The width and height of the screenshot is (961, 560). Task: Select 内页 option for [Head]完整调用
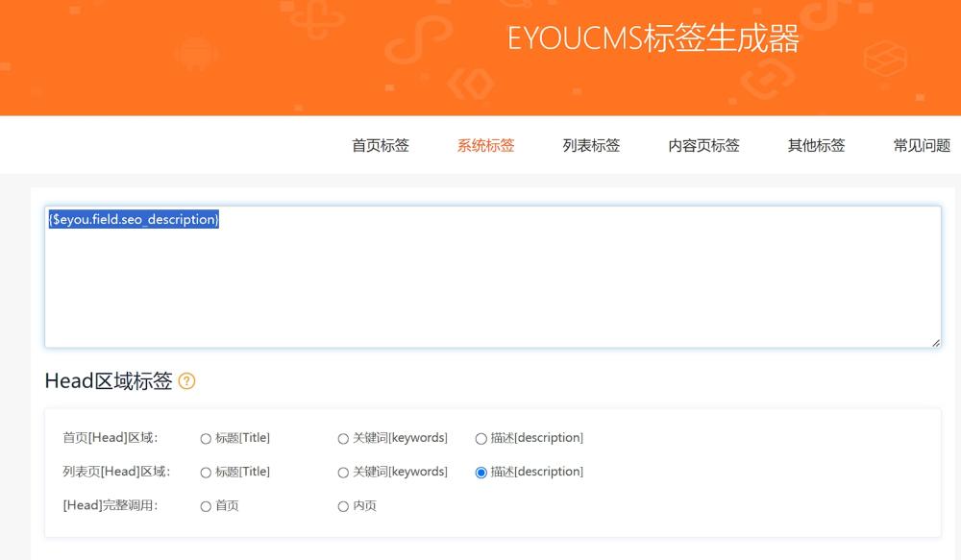click(343, 506)
